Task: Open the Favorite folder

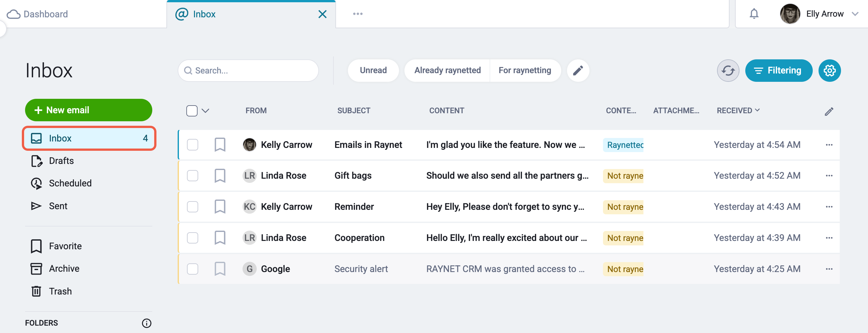Action: point(56,246)
